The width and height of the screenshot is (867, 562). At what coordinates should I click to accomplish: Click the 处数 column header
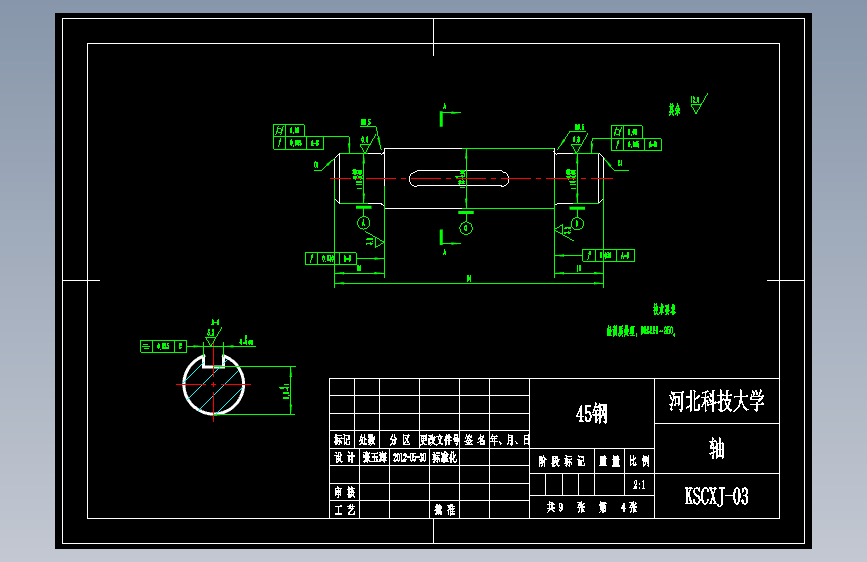tap(367, 440)
